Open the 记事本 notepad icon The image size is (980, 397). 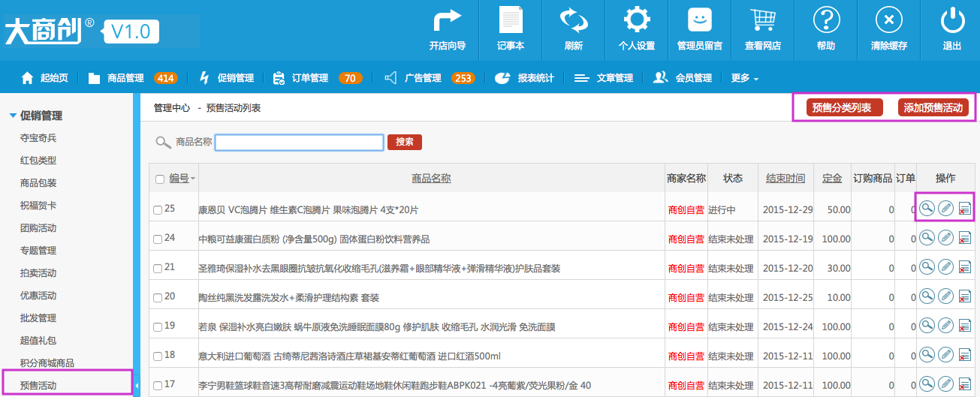click(x=511, y=20)
